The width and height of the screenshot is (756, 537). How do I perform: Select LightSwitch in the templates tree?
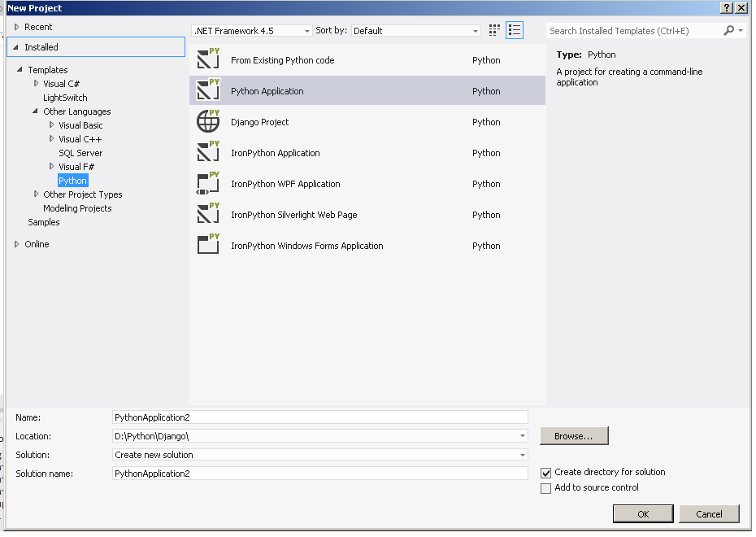pyautogui.click(x=65, y=98)
